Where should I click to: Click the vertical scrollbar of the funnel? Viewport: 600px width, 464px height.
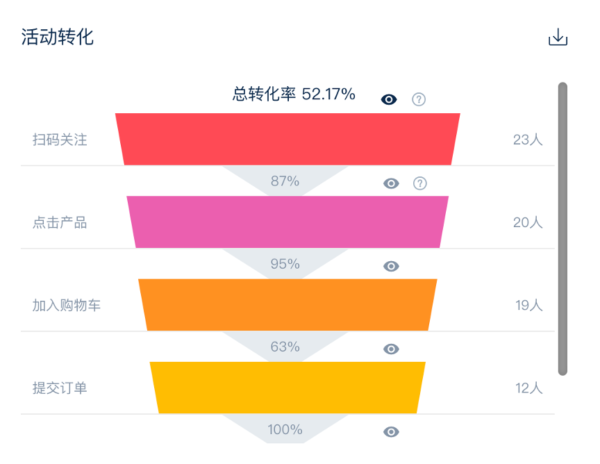[x=562, y=229]
